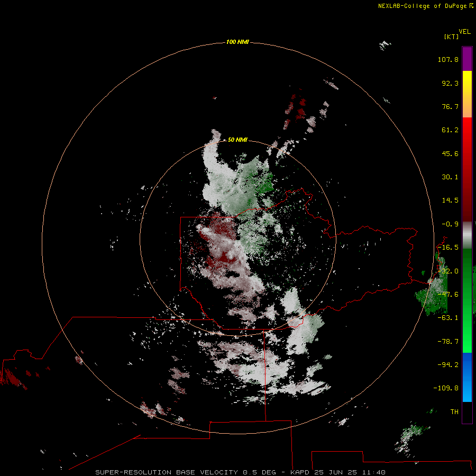Click the [KT] units label
The width and height of the screenshot is (476, 476).
pos(452,36)
